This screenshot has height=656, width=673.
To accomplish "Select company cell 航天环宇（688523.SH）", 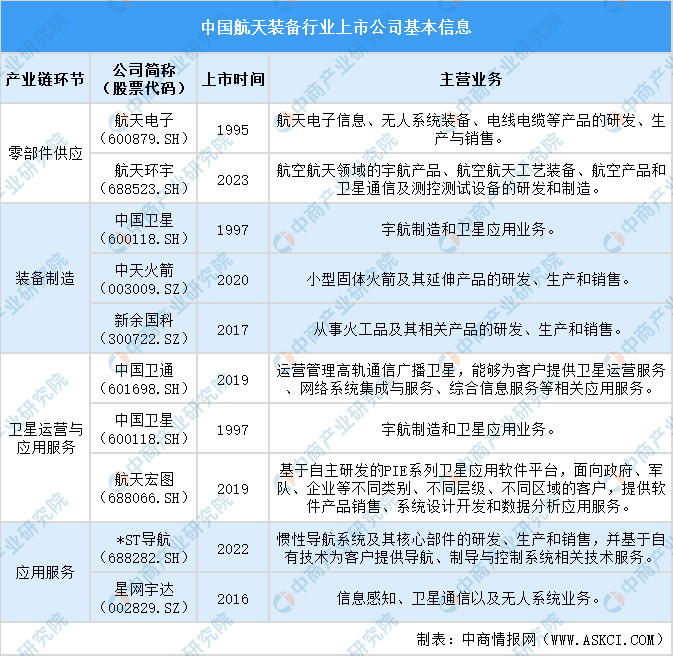I will click(144, 179).
